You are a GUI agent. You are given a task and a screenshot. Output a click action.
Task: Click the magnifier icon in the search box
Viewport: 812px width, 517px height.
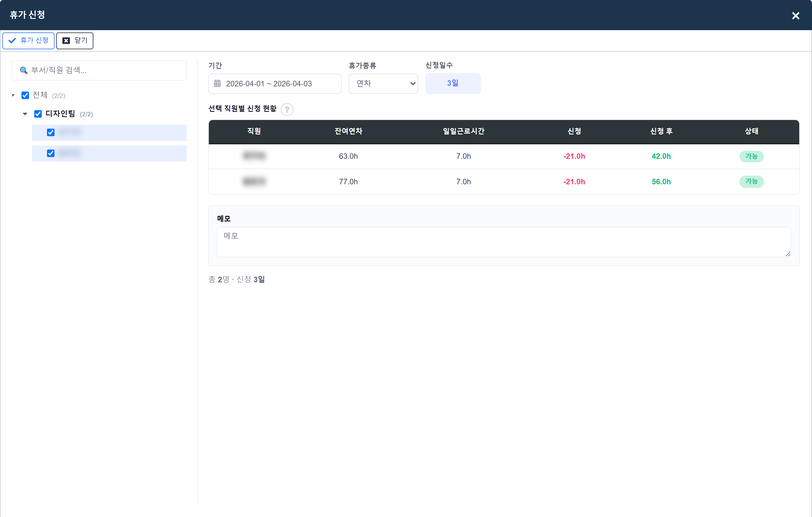pyautogui.click(x=23, y=70)
